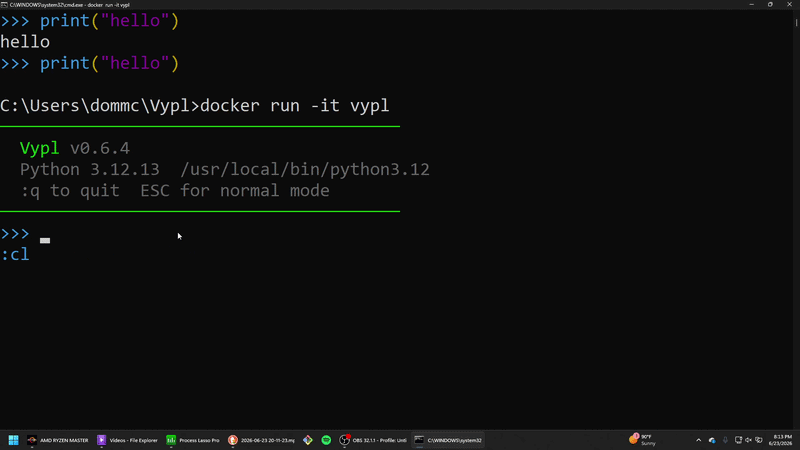The image size is (800, 450).
Task: Open AMD Ryzen Master from taskbar
Action: (x=58, y=440)
